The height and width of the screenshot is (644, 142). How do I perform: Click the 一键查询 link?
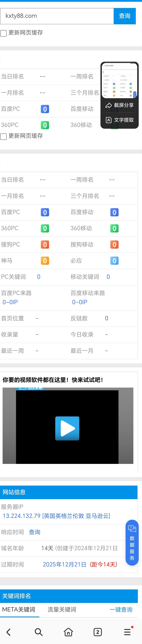121,610
